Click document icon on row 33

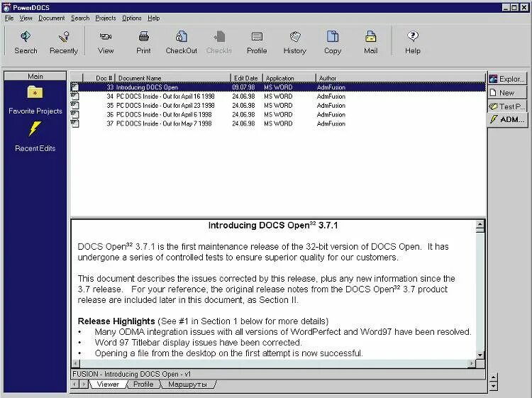(74, 87)
